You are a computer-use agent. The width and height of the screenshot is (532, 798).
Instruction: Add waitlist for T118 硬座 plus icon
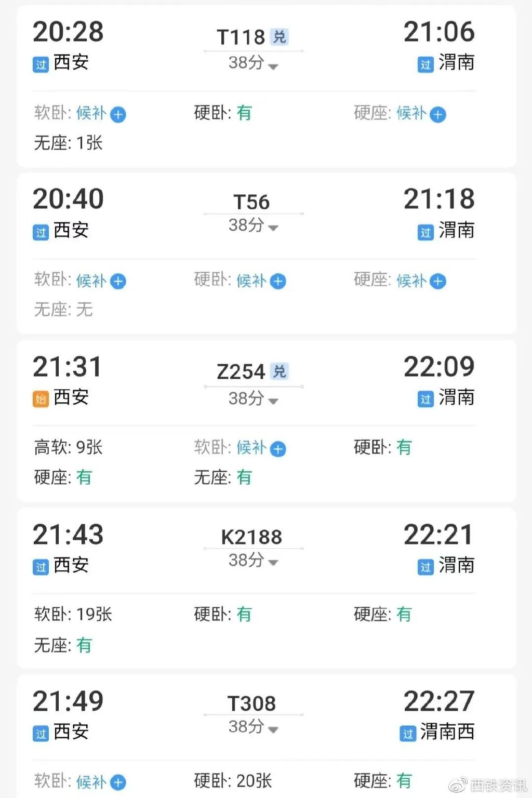(438, 114)
